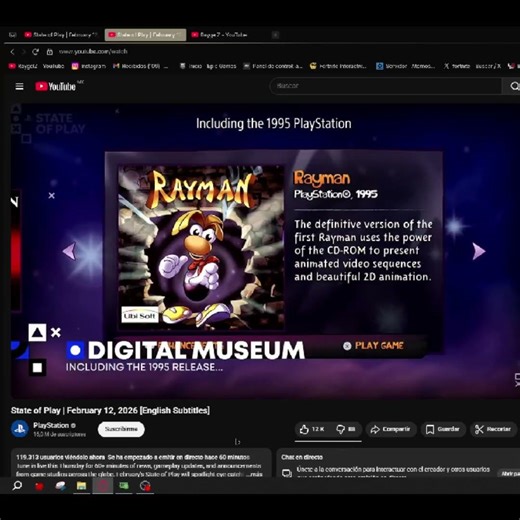Open the Raygolz bookmark
This screenshot has height=520, width=520.
(23, 66)
